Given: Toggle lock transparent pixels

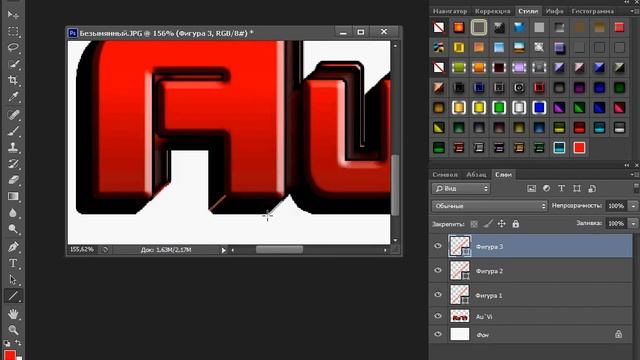Looking at the screenshot, I should tap(474, 224).
